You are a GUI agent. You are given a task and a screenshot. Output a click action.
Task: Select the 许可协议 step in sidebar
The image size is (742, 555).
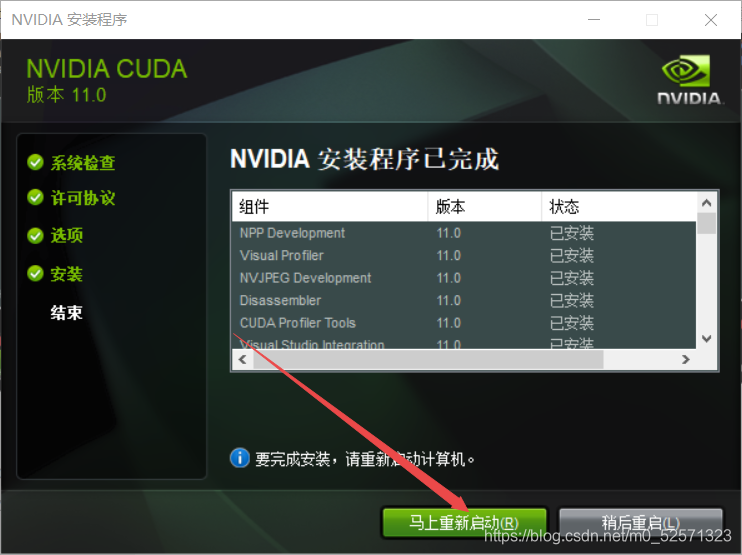pyautogui.click(x=83, y=198)
